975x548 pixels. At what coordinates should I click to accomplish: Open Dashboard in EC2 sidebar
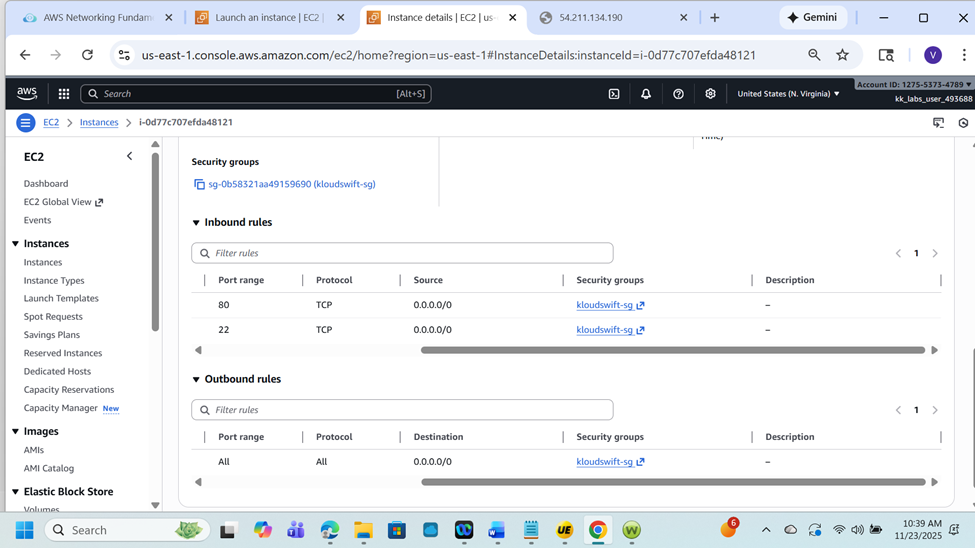click(x=46, y=183)
